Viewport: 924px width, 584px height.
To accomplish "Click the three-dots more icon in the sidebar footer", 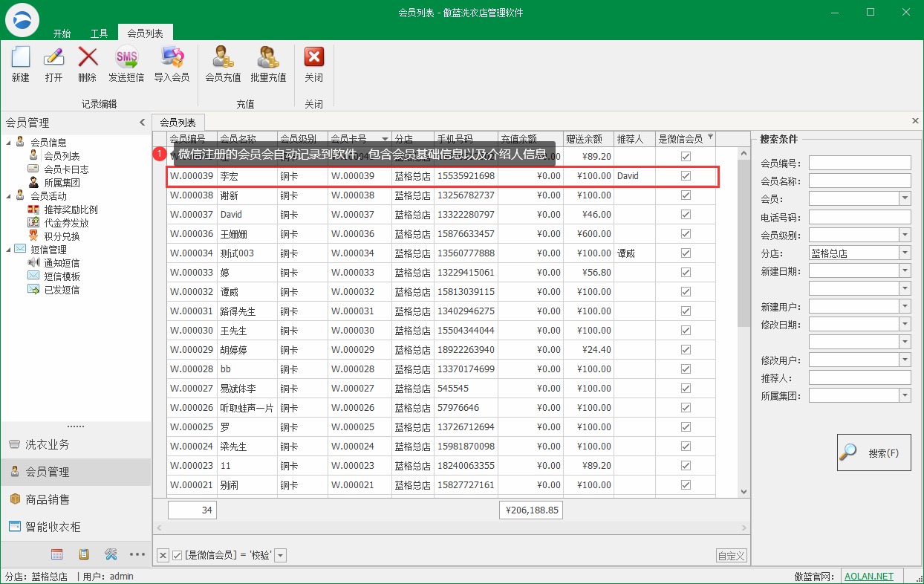I will [137, 554].
